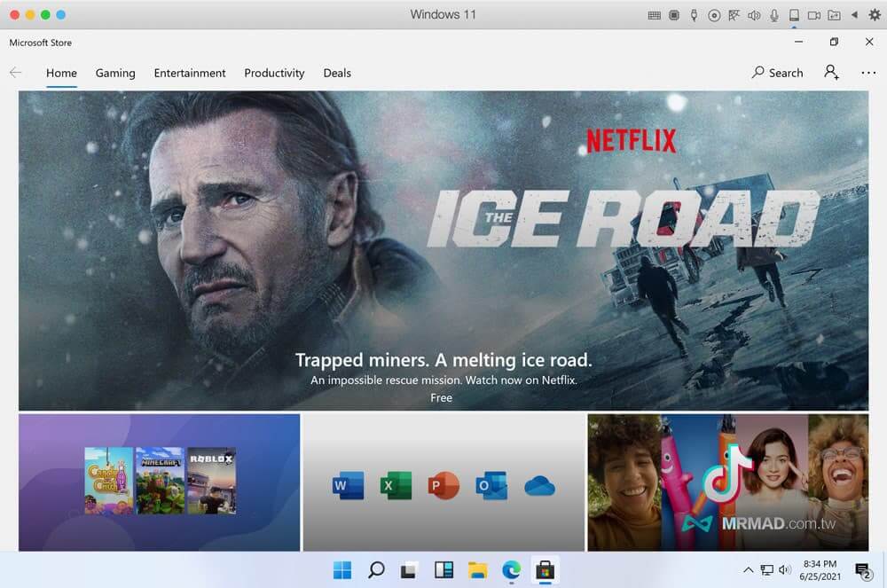The height and width of the screenshot is (588, 887).
Task: Click the green Parallels full-screen dot
Action: (x=45, y=15)
